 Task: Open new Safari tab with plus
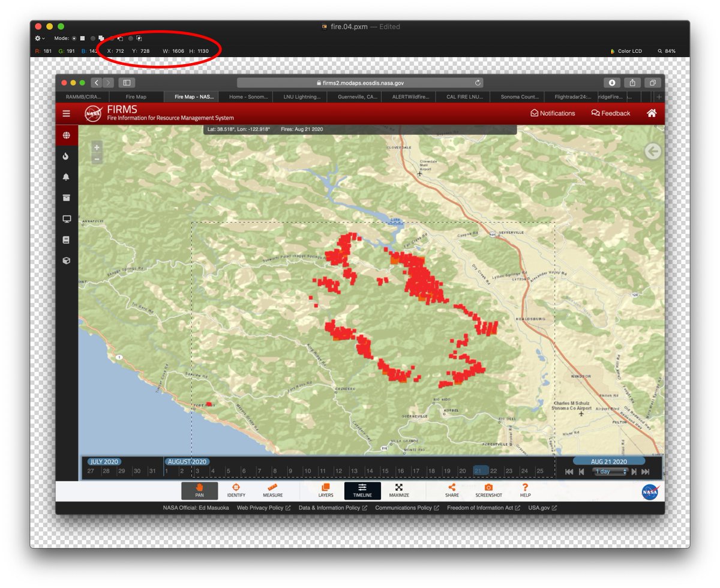pos(659,97)
